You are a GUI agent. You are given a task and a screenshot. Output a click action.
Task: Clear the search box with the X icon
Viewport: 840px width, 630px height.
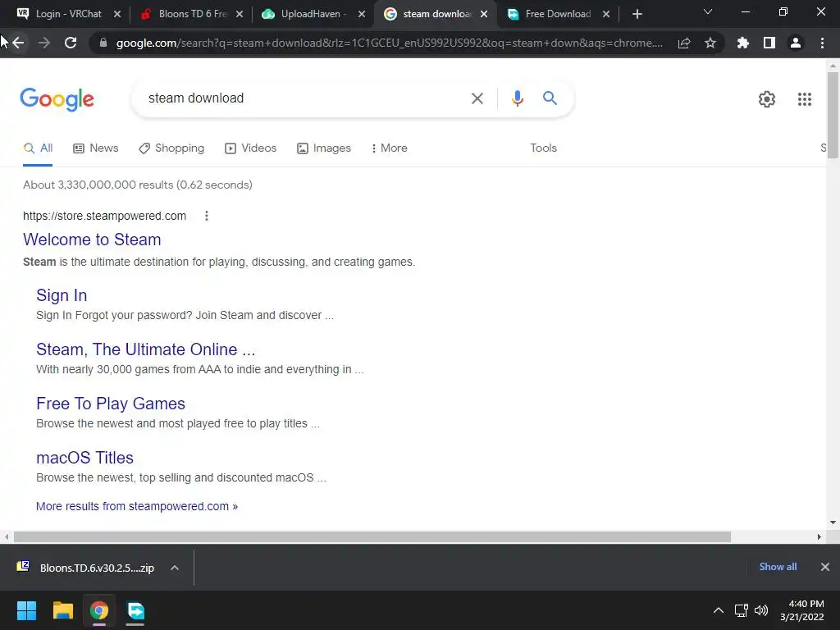(x=477, y=98)
